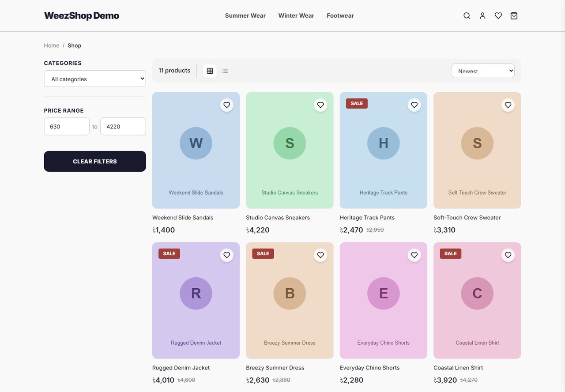Open WeezShop Demo logo link
The width and height of the screenshot is (565, 392).
(82, 16)
